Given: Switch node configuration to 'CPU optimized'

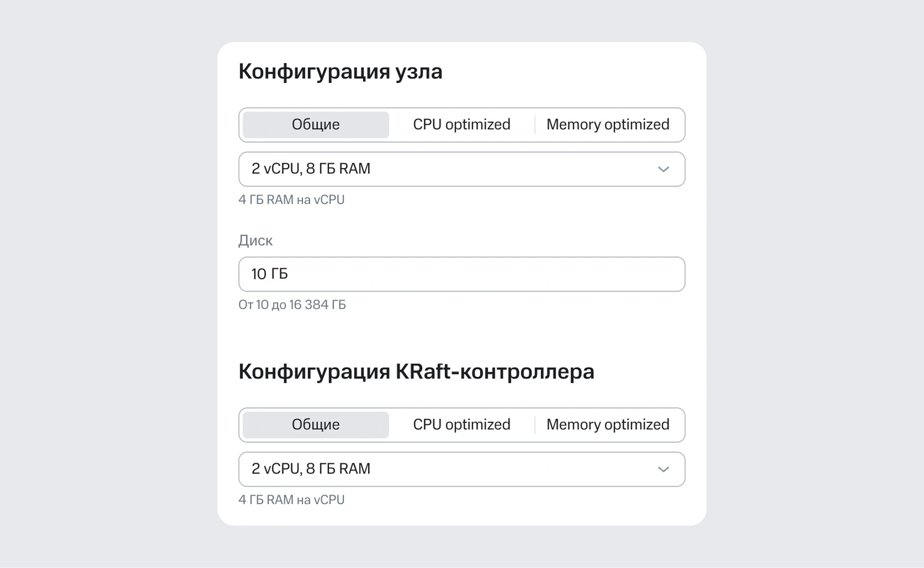Looking at the screenshot, I should pos(461,125).
